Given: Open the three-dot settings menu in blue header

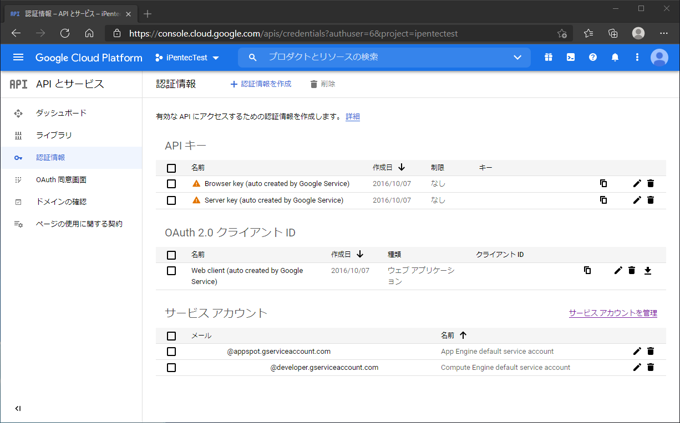Looking at the screenshot, I should (637, 57).
